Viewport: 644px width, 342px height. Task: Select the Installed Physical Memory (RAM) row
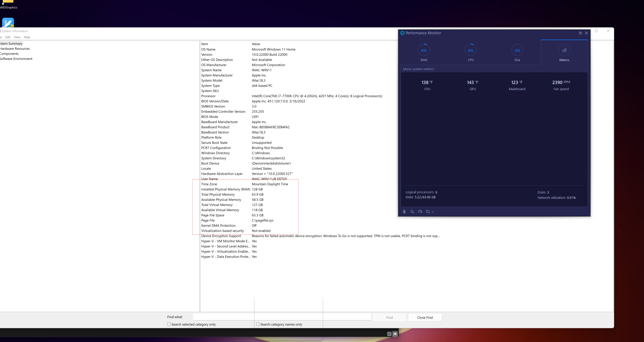[x=232, y=189]
